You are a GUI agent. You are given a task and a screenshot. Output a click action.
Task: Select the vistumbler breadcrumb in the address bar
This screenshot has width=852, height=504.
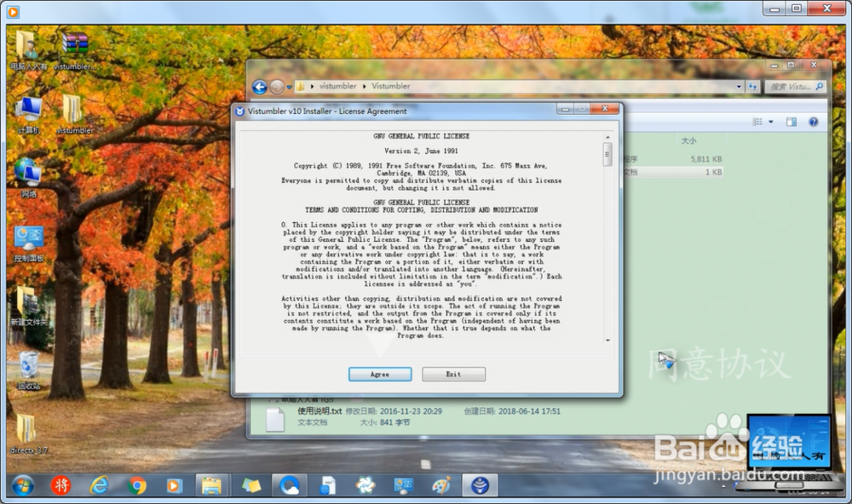click(338, 86)
